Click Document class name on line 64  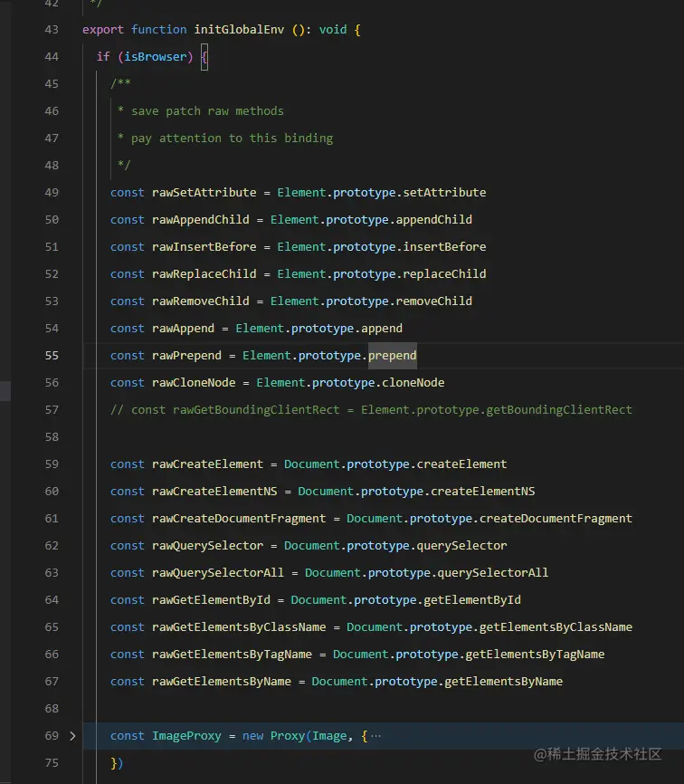click(x=318, y=600)
